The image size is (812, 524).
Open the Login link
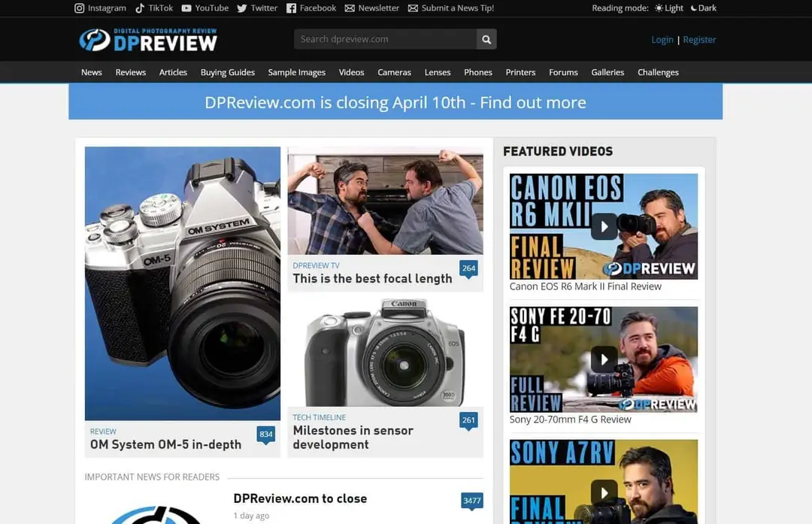[662, 39]
